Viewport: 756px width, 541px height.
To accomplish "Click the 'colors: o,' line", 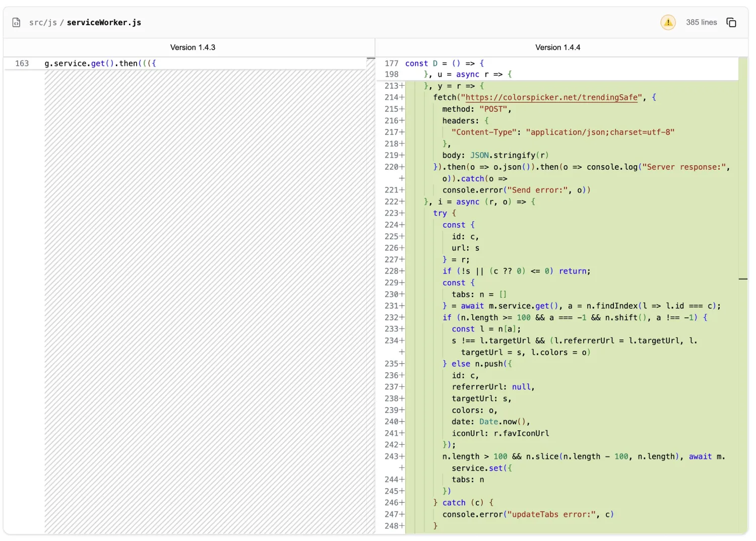I will (474, 411).
